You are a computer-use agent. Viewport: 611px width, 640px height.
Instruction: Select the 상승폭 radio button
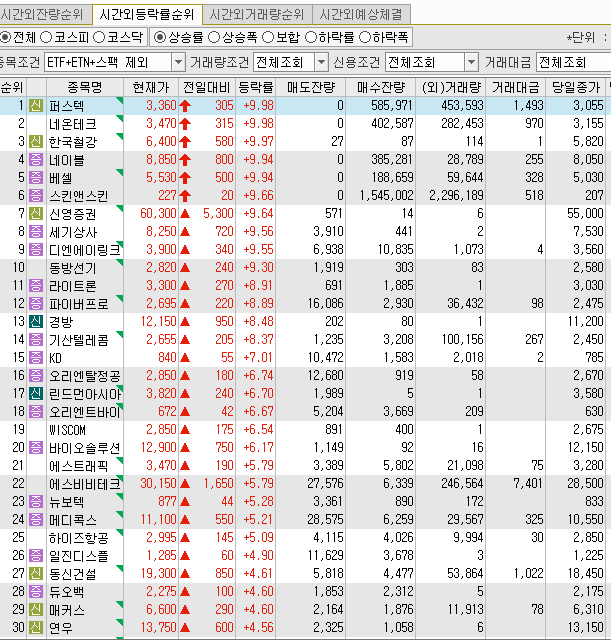pyautogui.click(x=214, y=38)
